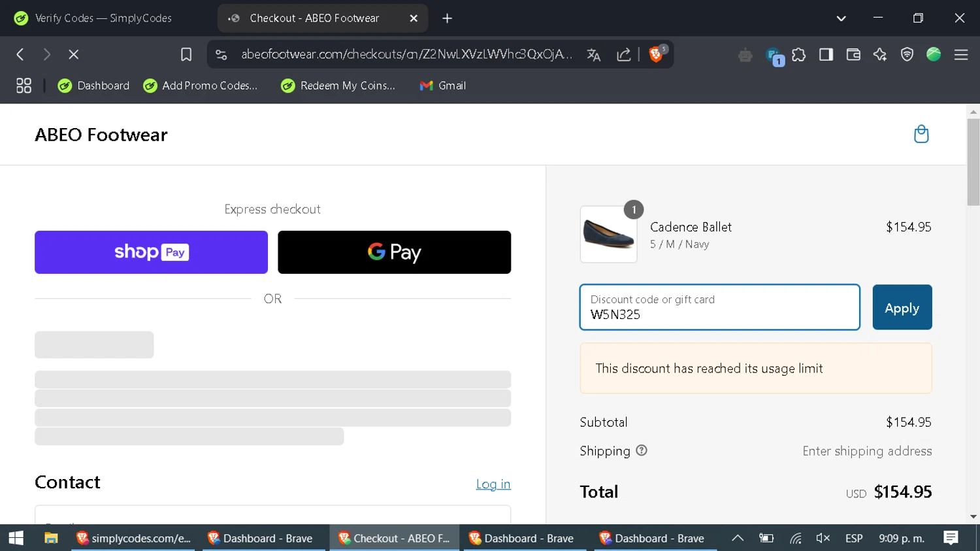Toggle the browser sidebar panel
Viewport: 980px width, 551px height.
click(826, 54)
